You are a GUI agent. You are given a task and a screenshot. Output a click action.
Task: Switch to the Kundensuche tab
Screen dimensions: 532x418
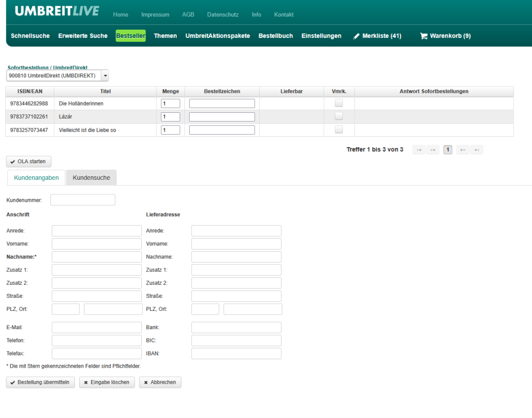[91, 178]
